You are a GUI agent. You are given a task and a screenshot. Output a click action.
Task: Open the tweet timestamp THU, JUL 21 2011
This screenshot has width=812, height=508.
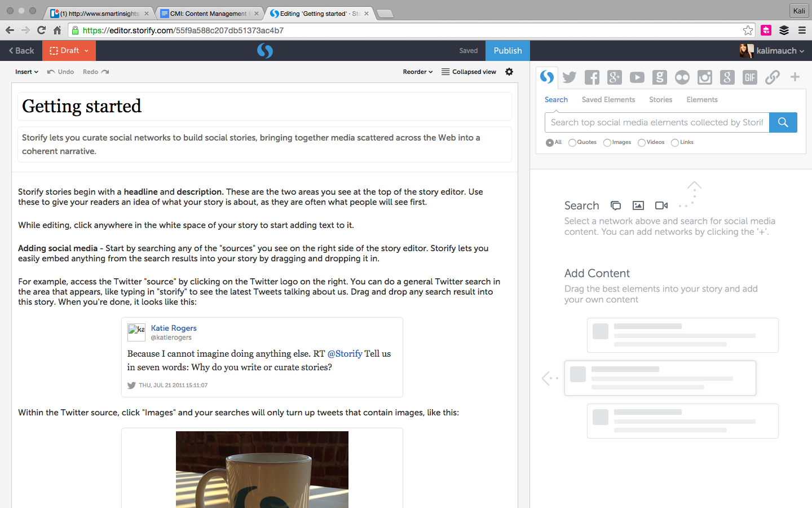point(173,385)
